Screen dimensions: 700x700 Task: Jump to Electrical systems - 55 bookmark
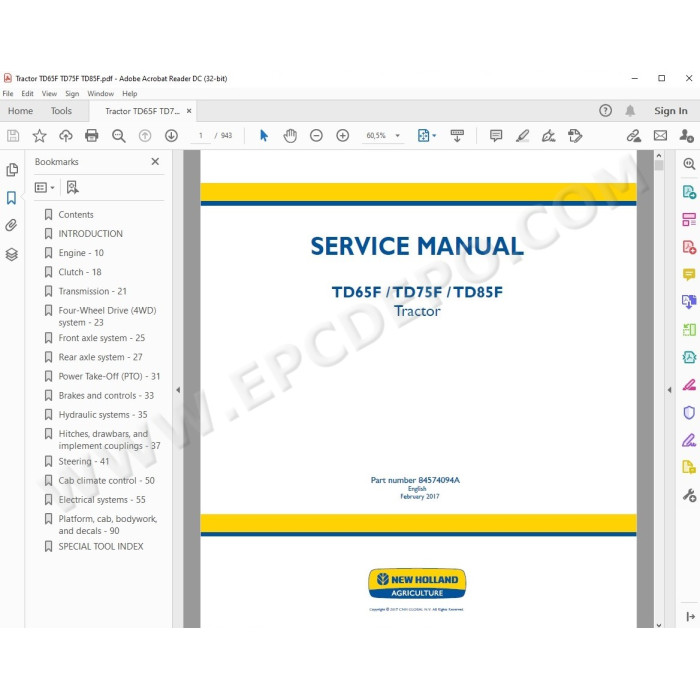coord(102,500)
